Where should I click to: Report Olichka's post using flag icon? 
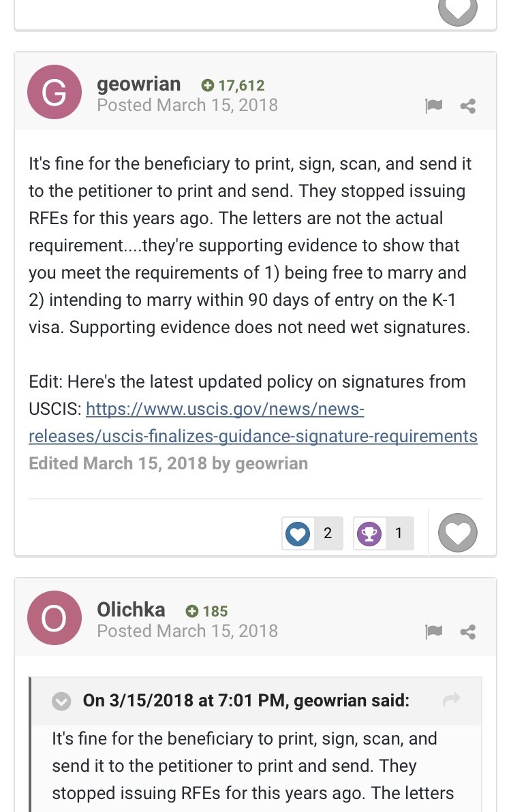click(433, 631)
